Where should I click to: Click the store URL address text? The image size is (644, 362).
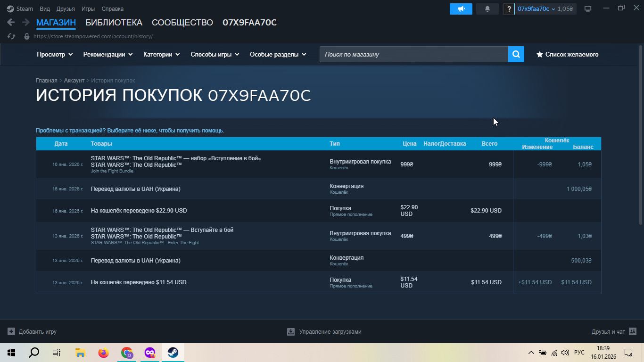click(x=93, y=36)
